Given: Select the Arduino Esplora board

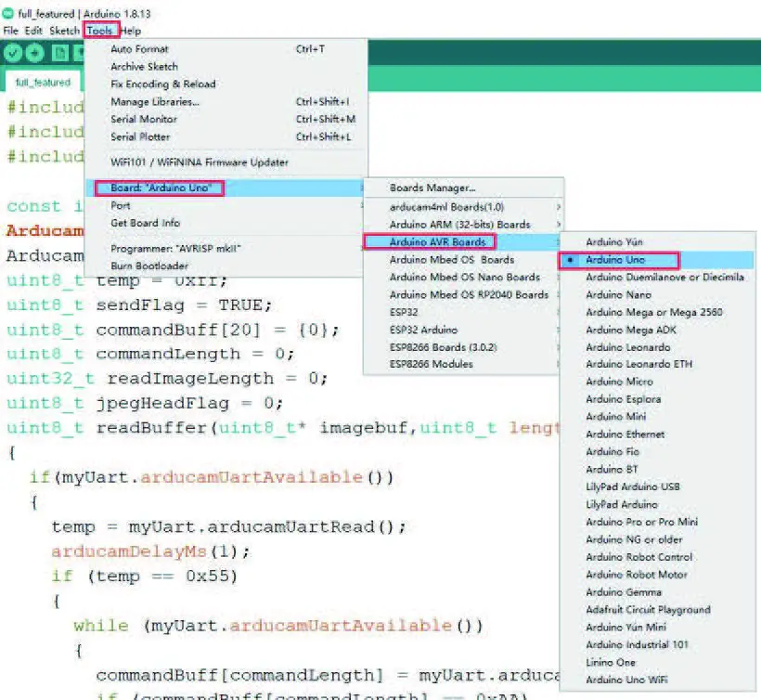Looking at the screenshot, I should [657, 399].
